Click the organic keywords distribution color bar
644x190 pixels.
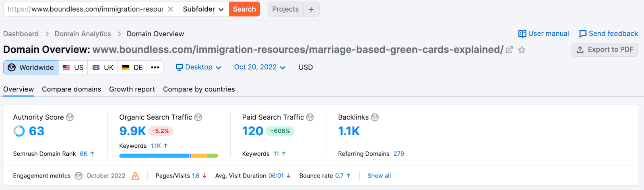(168, 156)
